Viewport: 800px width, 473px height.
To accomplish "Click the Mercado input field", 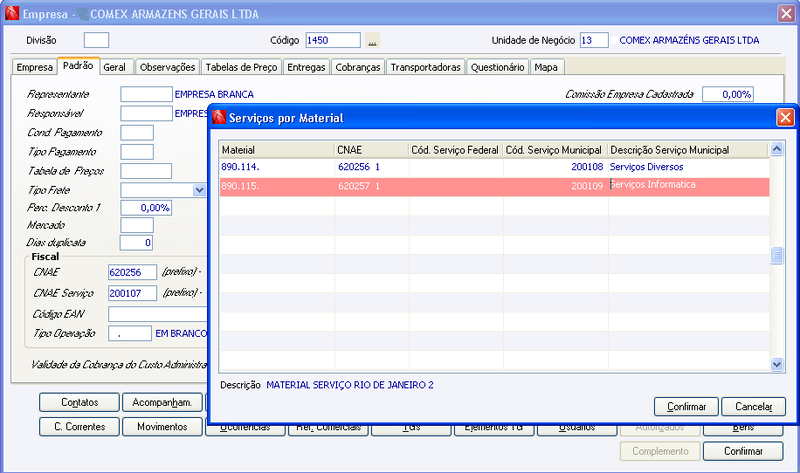I will click(x=137, y=225).
